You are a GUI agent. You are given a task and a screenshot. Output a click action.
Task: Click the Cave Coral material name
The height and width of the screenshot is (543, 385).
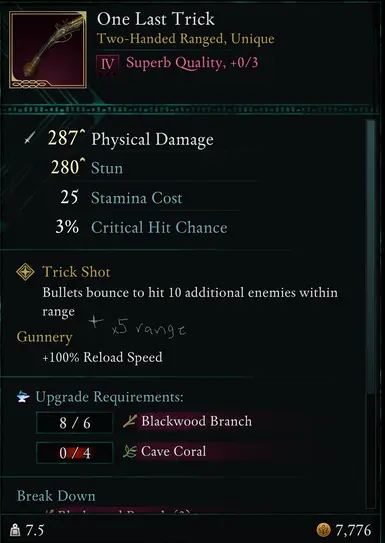[173, 451]
